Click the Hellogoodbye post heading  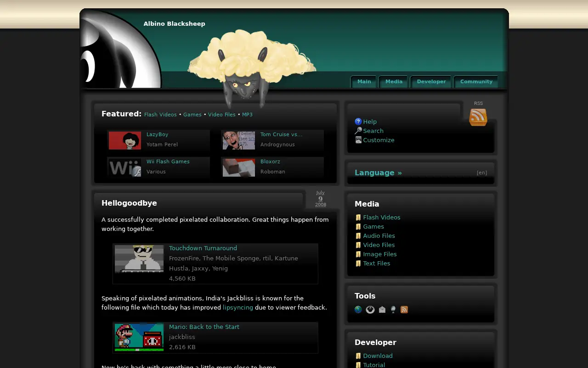click(129, 203)
